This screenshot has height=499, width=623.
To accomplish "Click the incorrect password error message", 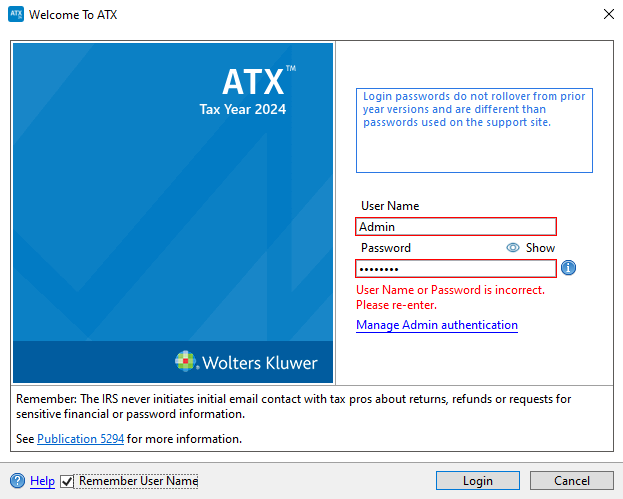I will pyautogui.click(x=450, y=297).
